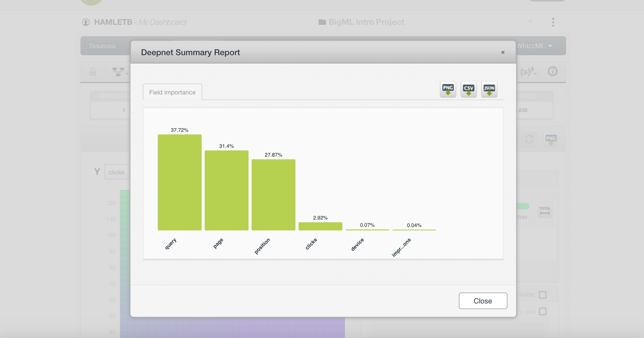Toggle the fields checkbox
This screenshot has width=644, height=338.
(543, 295)
